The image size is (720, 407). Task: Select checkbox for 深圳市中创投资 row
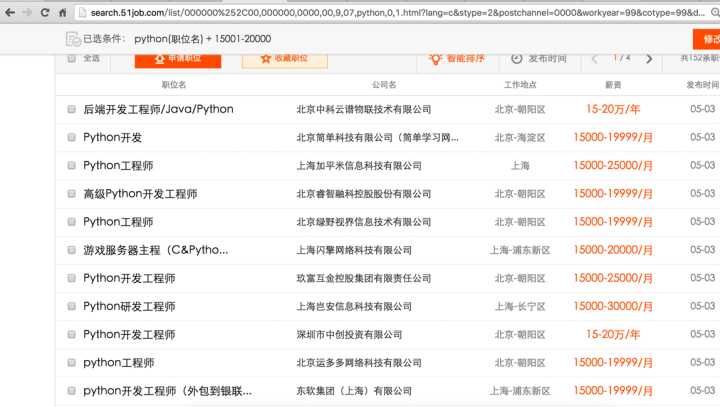point(71,334)
